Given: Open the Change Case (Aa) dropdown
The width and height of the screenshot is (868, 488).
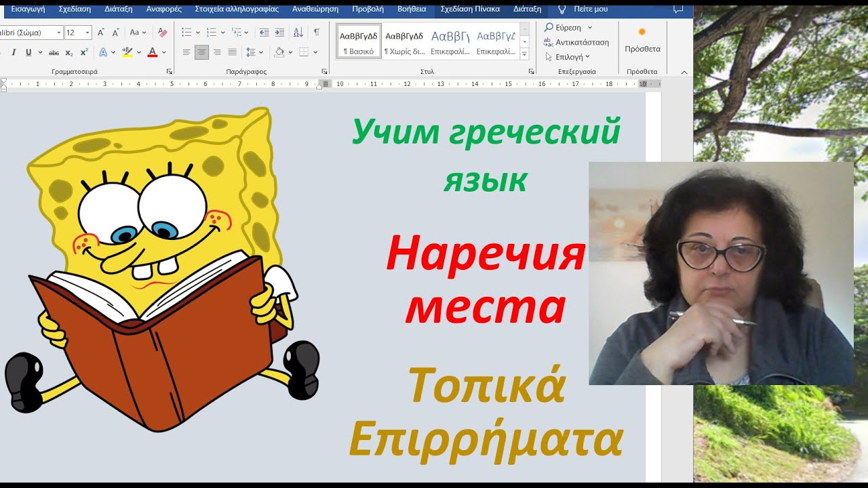Looking at the screenshot, I should click(138, 33).
